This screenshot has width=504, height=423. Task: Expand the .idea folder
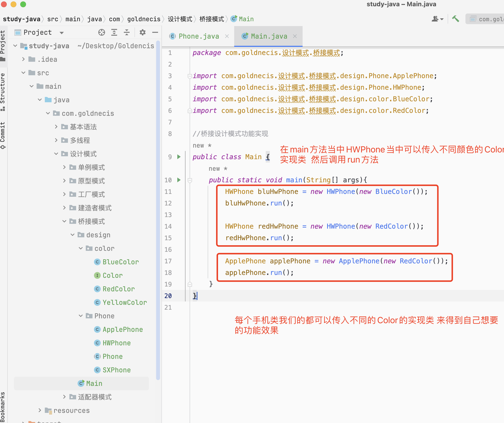pyautogui.click(x=23, y=59)
